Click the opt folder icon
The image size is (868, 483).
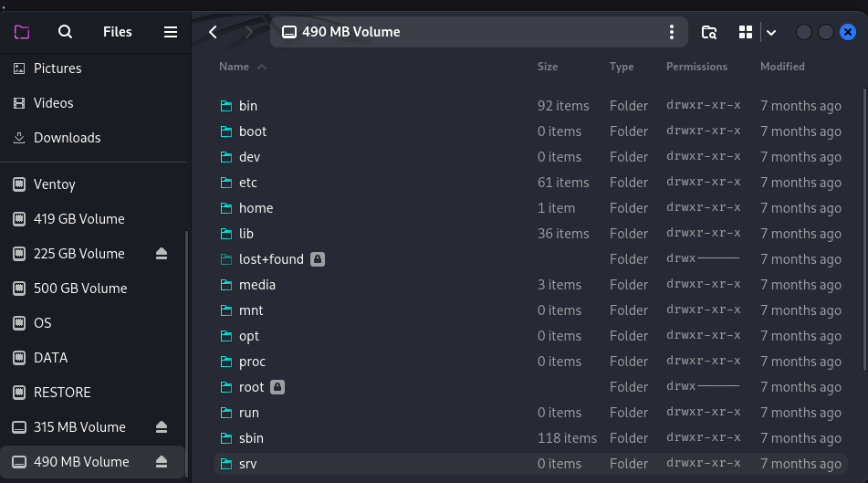[225, 336]
